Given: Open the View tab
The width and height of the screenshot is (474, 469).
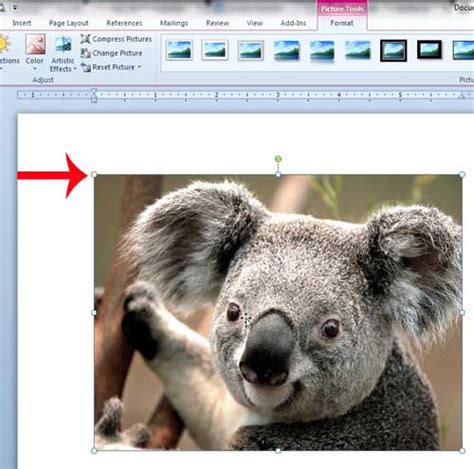Looking at the screenshot, I should point(255,23).
